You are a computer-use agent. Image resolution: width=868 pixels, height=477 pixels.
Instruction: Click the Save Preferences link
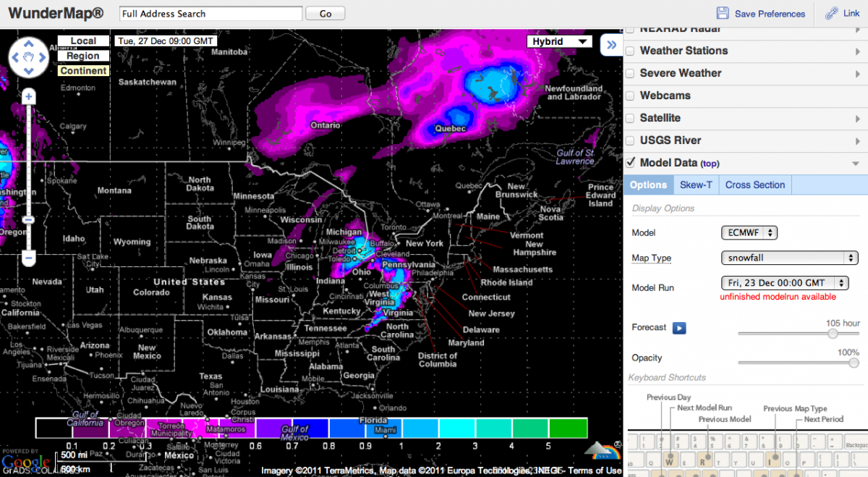click(x=770, y=14)
